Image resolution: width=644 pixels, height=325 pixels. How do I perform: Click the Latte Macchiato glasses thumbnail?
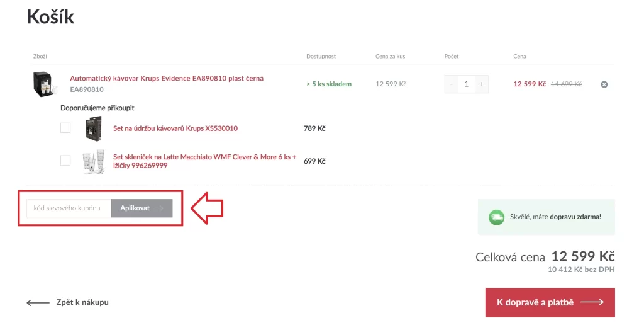[93, 162]
